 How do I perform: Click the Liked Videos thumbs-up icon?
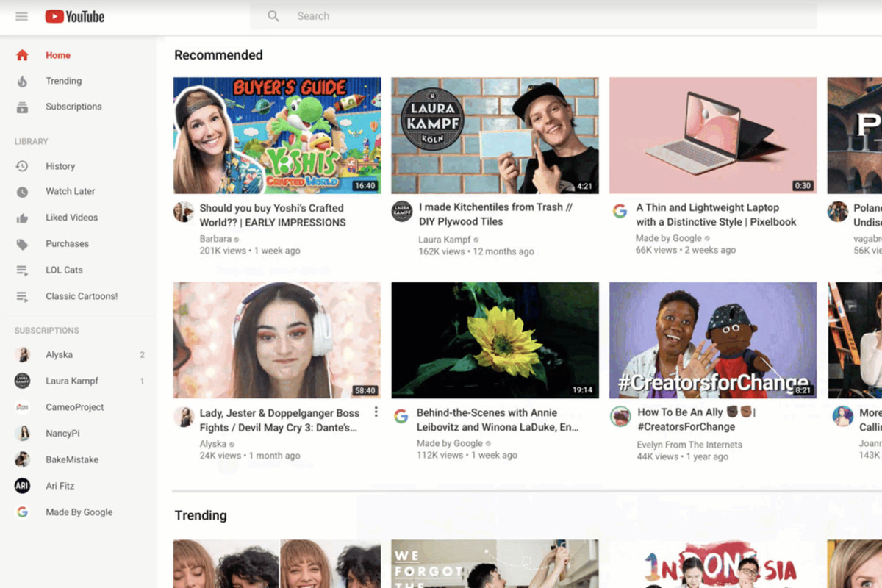click(22, 218)
